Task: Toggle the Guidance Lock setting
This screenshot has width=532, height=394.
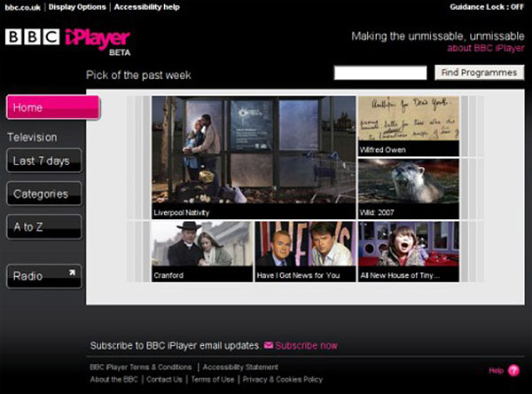Action: pyautogui.click(x=487, y=7)
